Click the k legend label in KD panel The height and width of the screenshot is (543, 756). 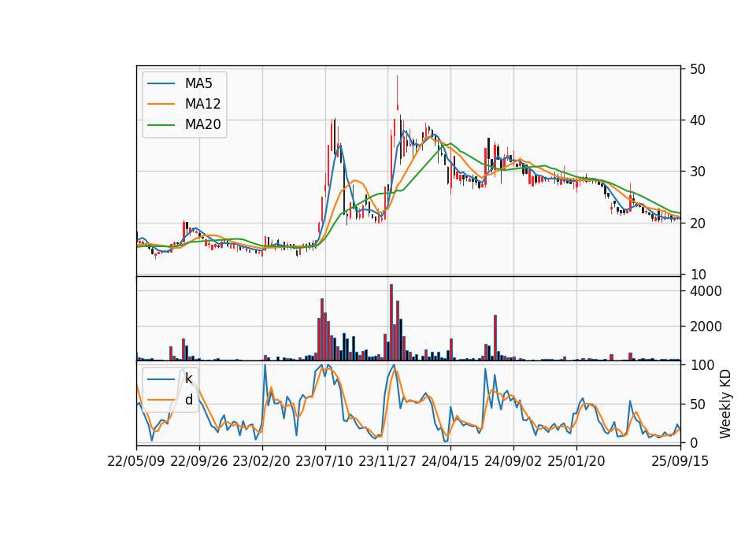pos(188,379)
